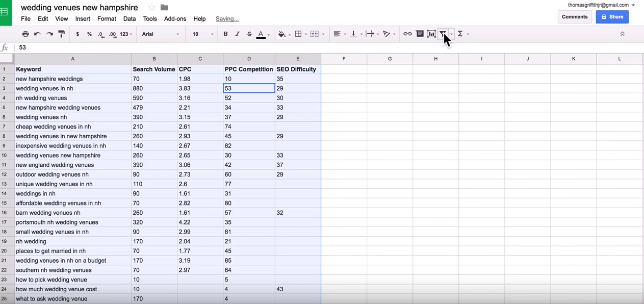Screen dimensions: 644x304
Task: Star this spreadsheet
Action: coord(151,8)
